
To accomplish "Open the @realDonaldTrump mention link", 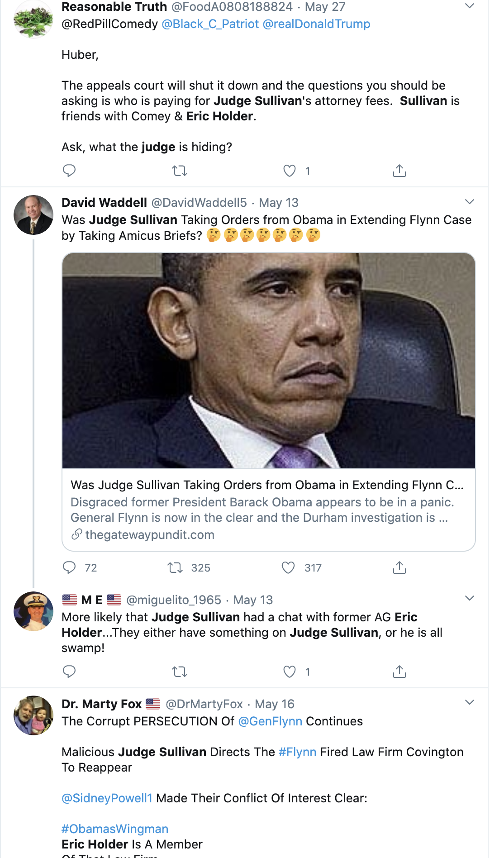I will tap(316, 24).
